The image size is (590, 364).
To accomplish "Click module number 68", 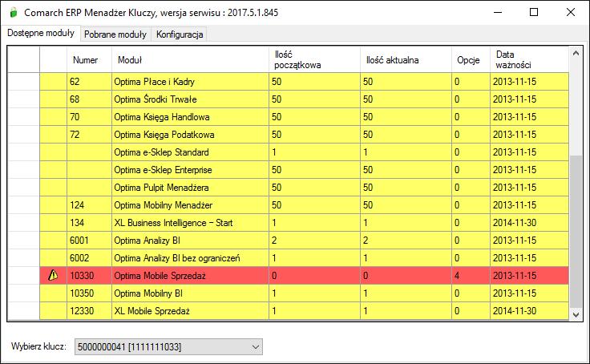I will [89, 99].
